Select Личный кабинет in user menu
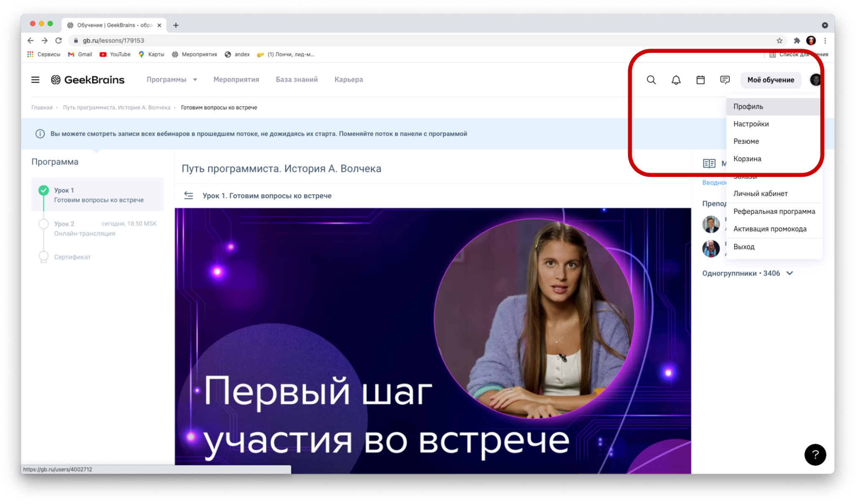Image resolution: width=856 pixels, height=504 pixels. coord(774,193)
